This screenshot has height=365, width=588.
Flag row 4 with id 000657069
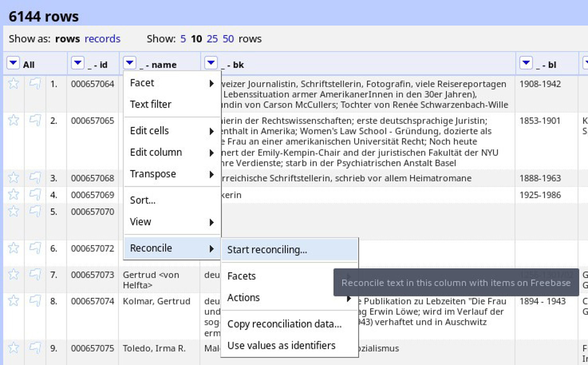pos(35,194)
